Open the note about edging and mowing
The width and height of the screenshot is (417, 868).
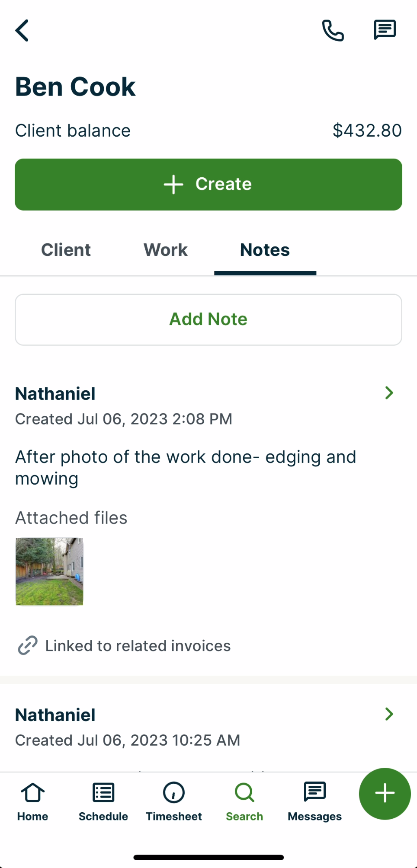click(186, 468)
